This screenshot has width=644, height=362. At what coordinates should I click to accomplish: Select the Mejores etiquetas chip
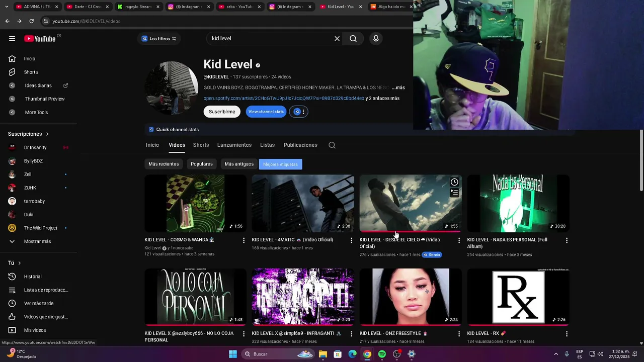pyautogui.click(x=280, y=164)
